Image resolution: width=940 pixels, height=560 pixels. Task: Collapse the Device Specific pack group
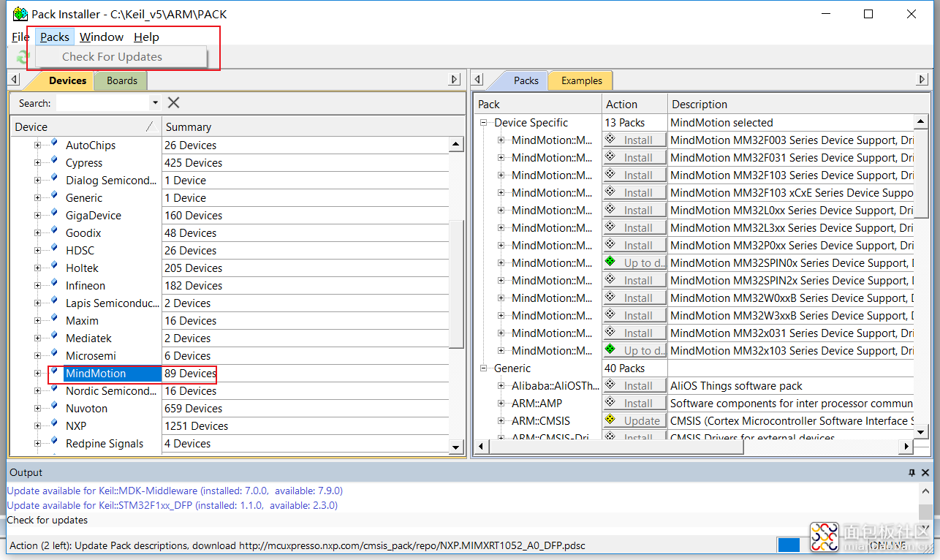coord(483,123)
